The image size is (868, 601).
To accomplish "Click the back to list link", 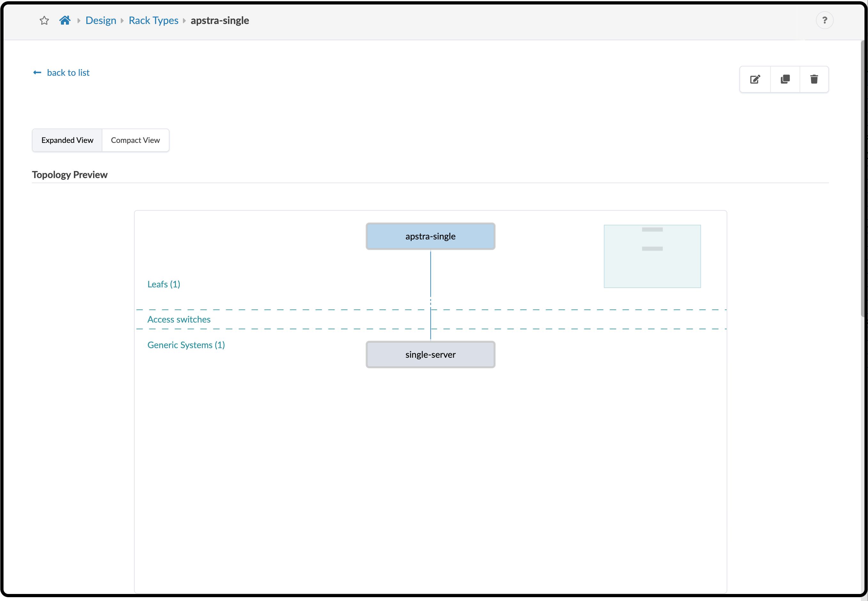I will tap(68, 73).
